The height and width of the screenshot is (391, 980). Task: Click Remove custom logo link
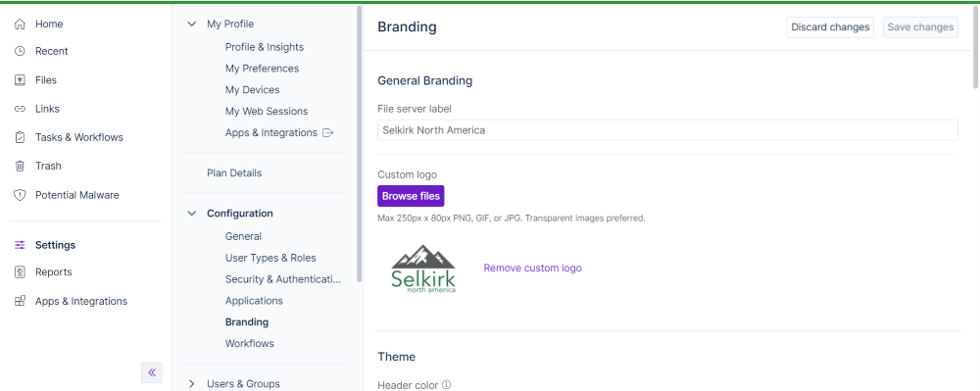[x=532, y=268]
